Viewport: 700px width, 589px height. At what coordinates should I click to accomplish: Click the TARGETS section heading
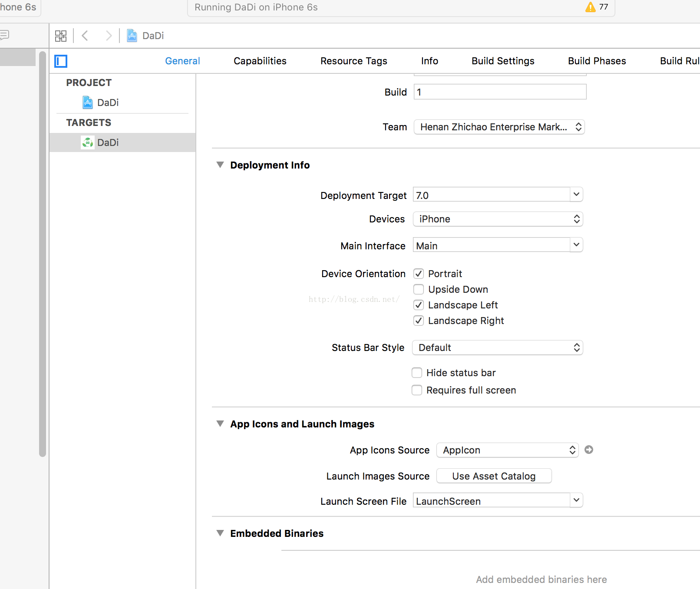pos(89,122)
